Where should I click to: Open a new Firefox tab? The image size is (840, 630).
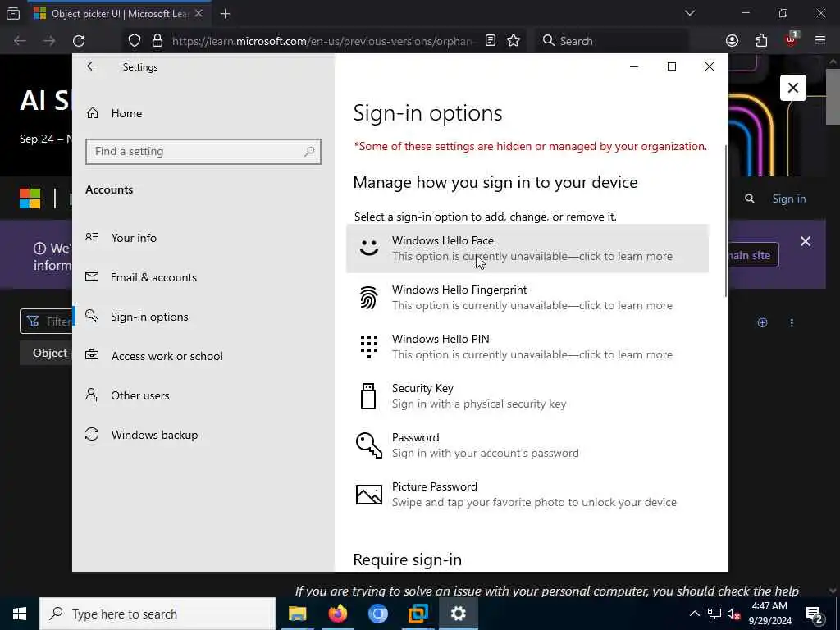[x=225, y=14]
